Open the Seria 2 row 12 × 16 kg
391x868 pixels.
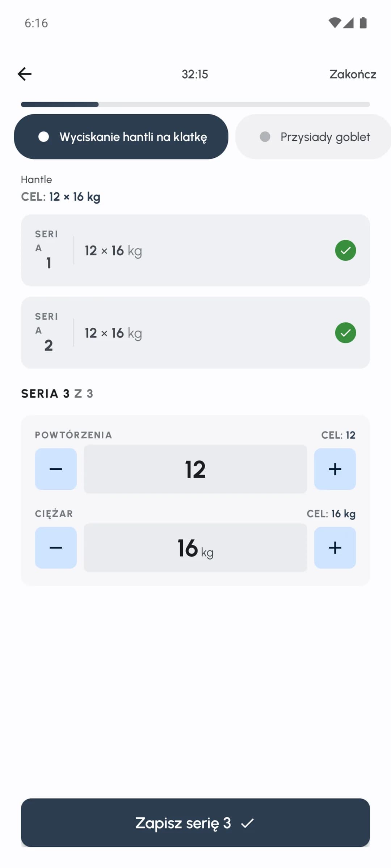pos(195,333)
